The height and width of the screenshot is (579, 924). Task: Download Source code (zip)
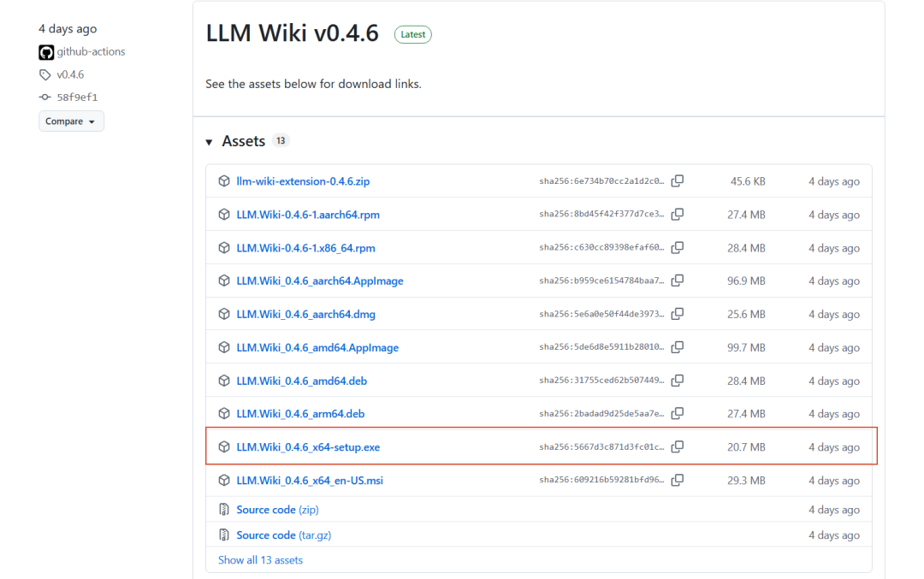pos(277,510)
